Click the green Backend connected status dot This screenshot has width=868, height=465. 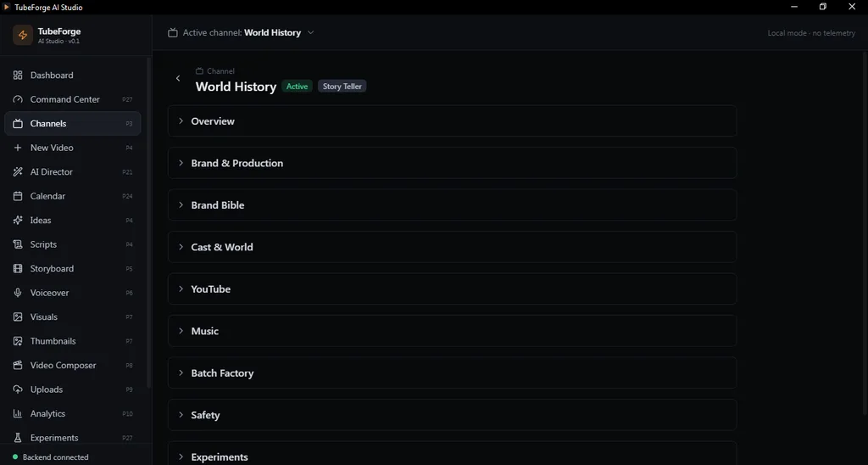coord(15,457)
